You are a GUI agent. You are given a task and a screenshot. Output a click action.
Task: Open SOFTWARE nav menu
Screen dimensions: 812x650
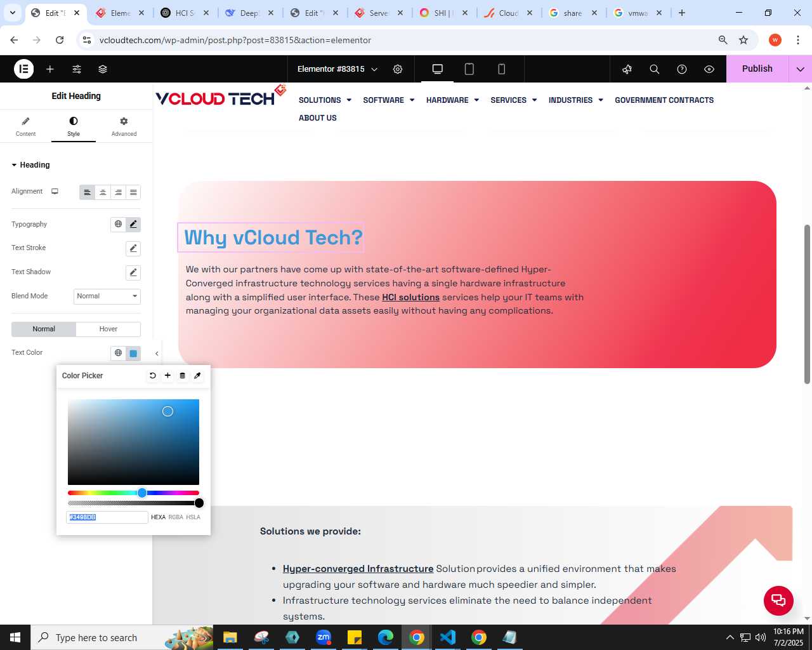pyautogui.click(x=389, y=100)
